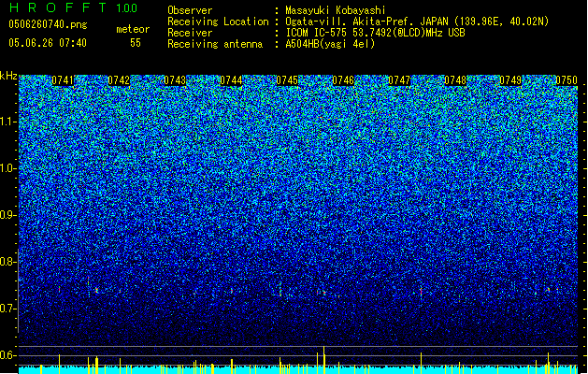The height and width of the screenshot is (374, 588).
Task: Click the meteor label
Action: coord(133,29)
